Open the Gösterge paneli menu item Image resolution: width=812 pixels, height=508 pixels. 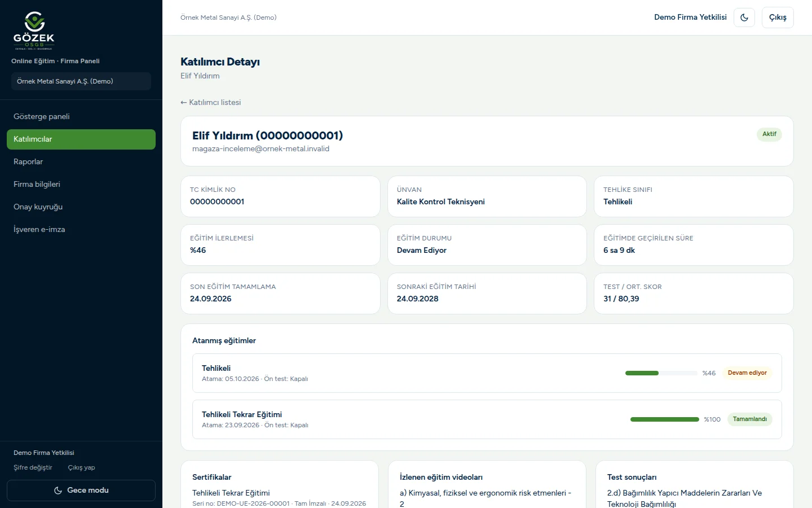tap(81, 116)
